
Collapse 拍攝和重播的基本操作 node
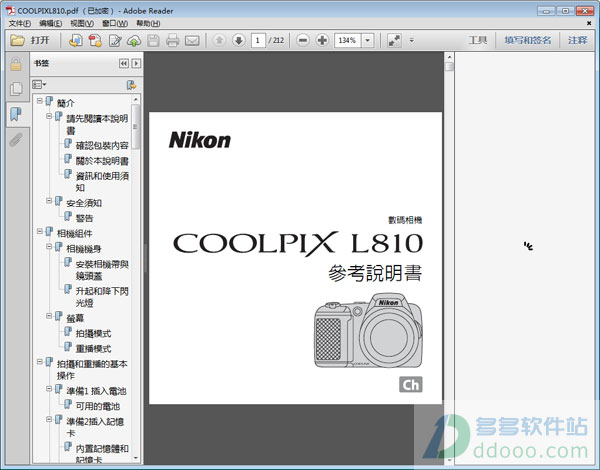39,361
